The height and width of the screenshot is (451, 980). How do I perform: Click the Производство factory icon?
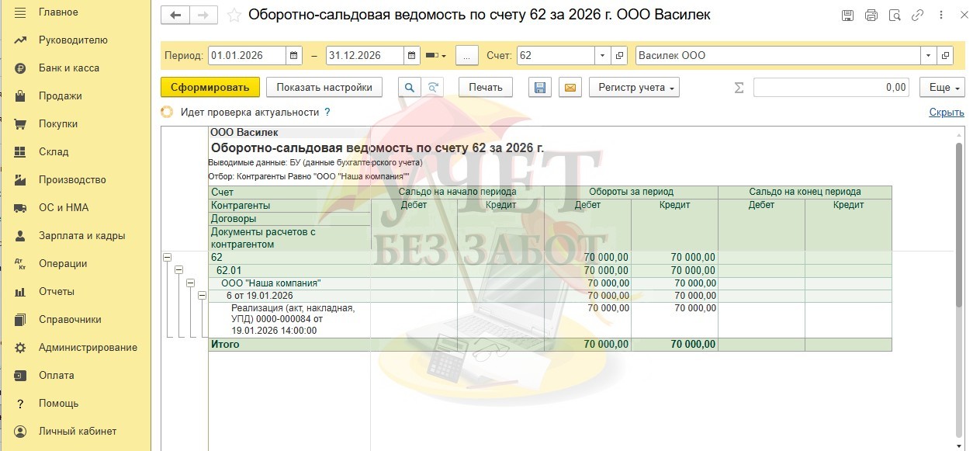[x=20, y=180]
